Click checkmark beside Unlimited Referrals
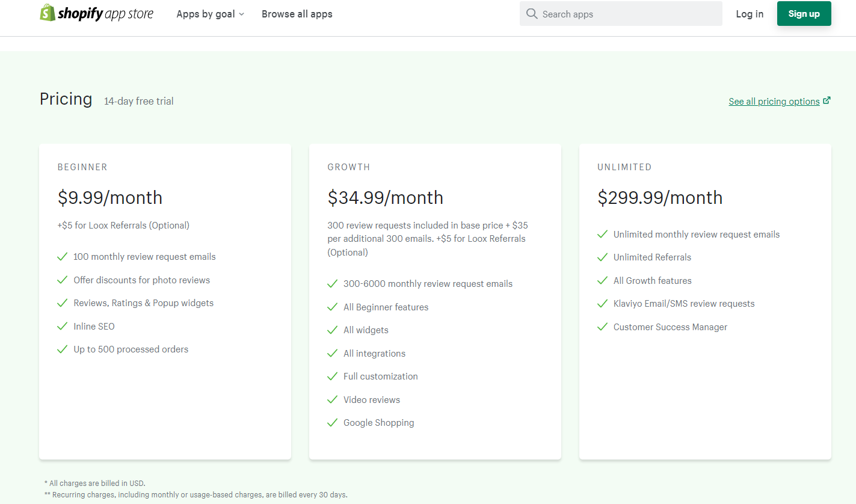Screen dimensions: 856x504 [x=602, y=257]
